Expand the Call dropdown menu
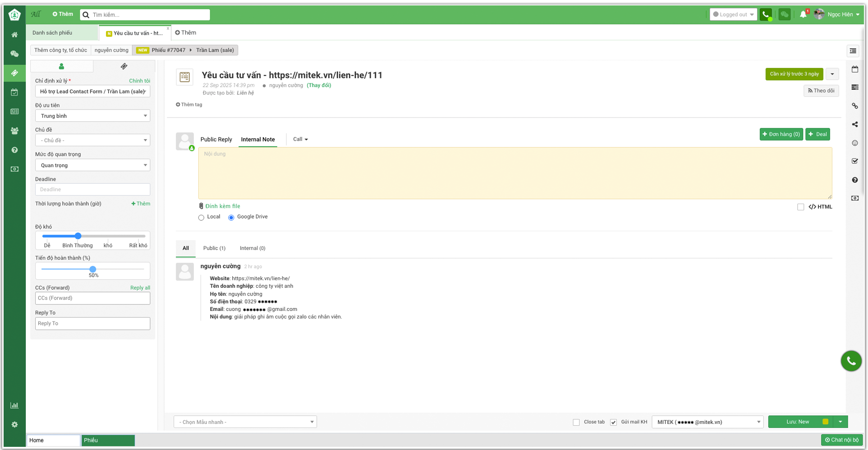868x450 pixels. [300, 139]
